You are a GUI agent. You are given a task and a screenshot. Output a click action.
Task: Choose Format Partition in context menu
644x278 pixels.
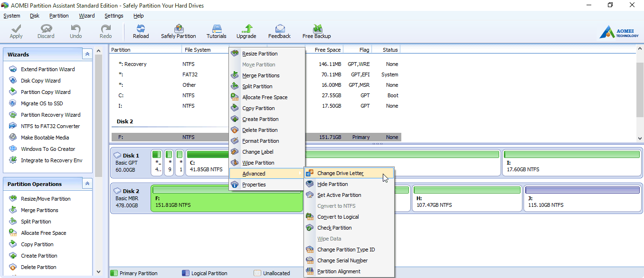click(x=266, y=141)
